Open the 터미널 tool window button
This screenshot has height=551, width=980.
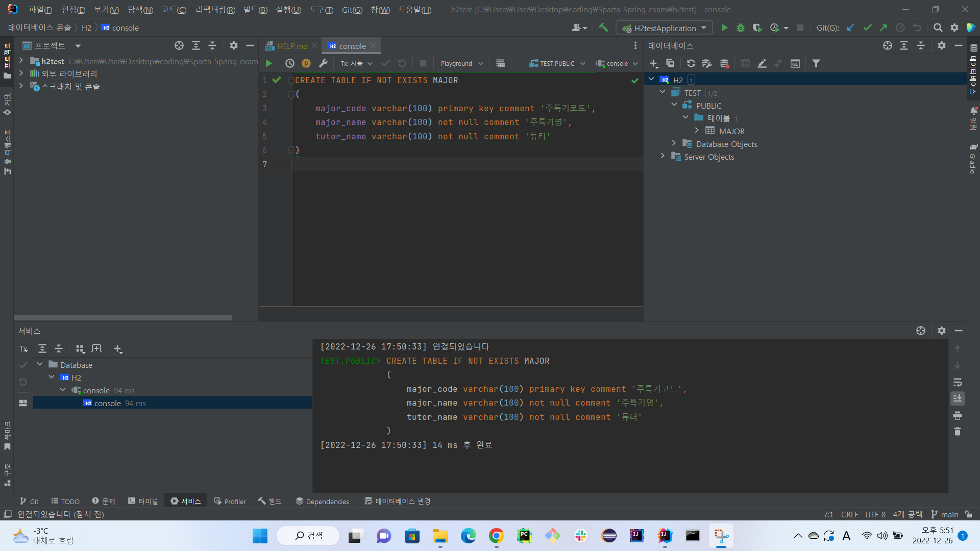pyautogui.click(x=143, y=501)
